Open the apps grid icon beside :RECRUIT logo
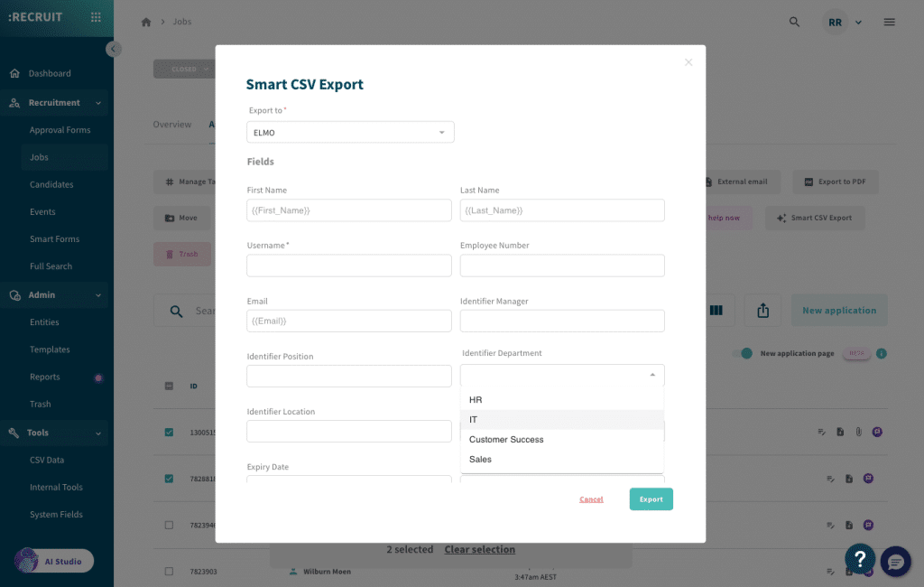Screen dimensions: 924x587 (x=95, y=17)
